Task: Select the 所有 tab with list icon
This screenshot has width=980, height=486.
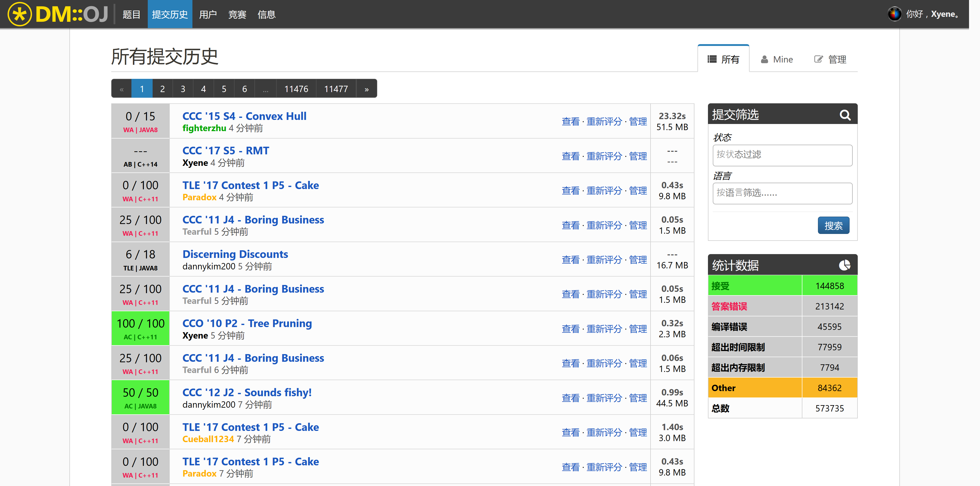Action: pyautogui.click(x=723, y=59)
